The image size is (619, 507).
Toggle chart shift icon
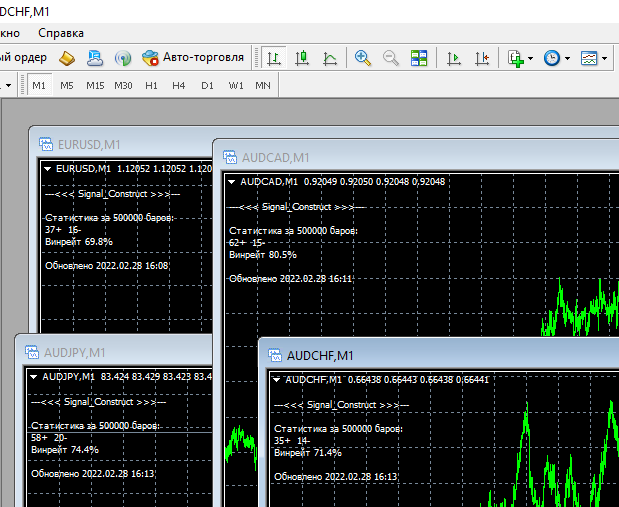(x=482, y=58)
